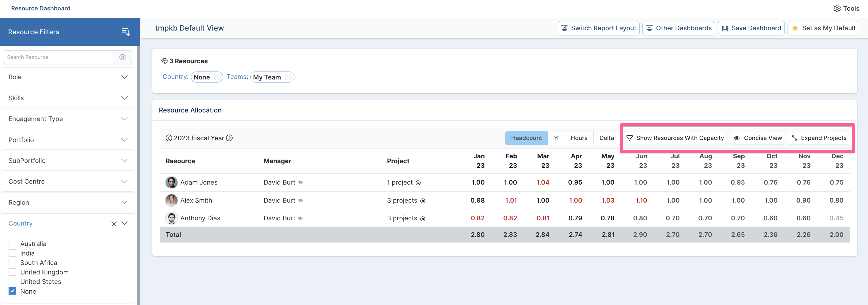Remove the My Team filter chip
Screen dimensions: 868x305
[x=288, y=77]
